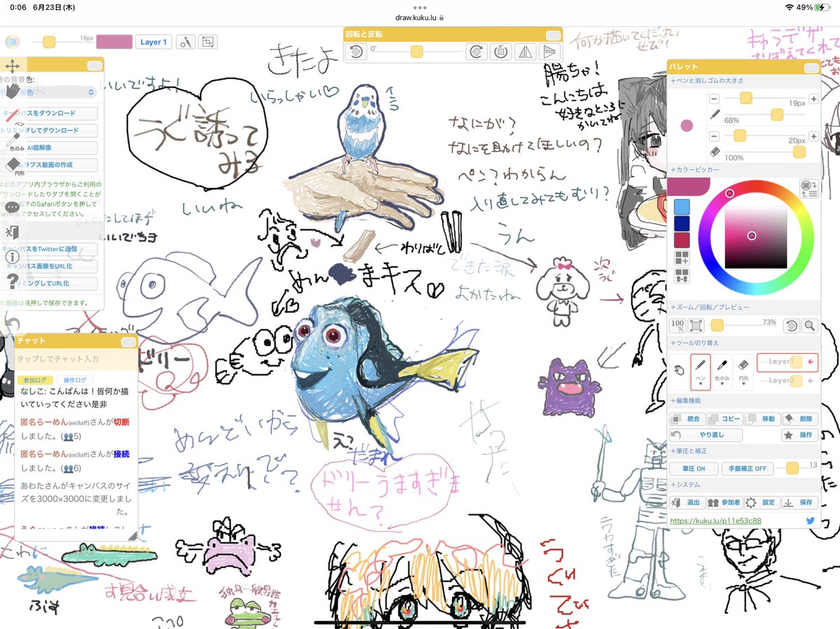Select the move arrows tool in left sidebar
The height and width of the screenshot is (629, 840).
(13, 66)
